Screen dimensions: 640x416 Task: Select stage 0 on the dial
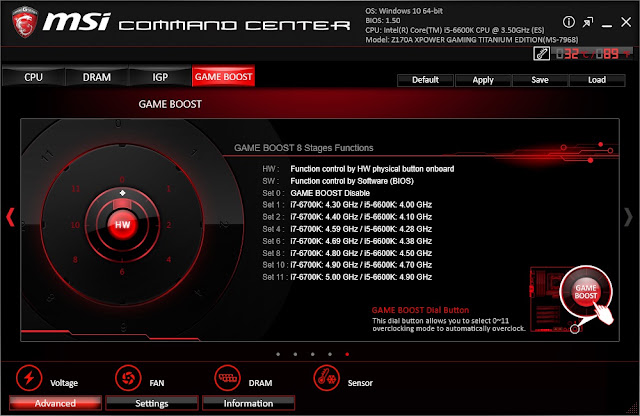[122, 180]
